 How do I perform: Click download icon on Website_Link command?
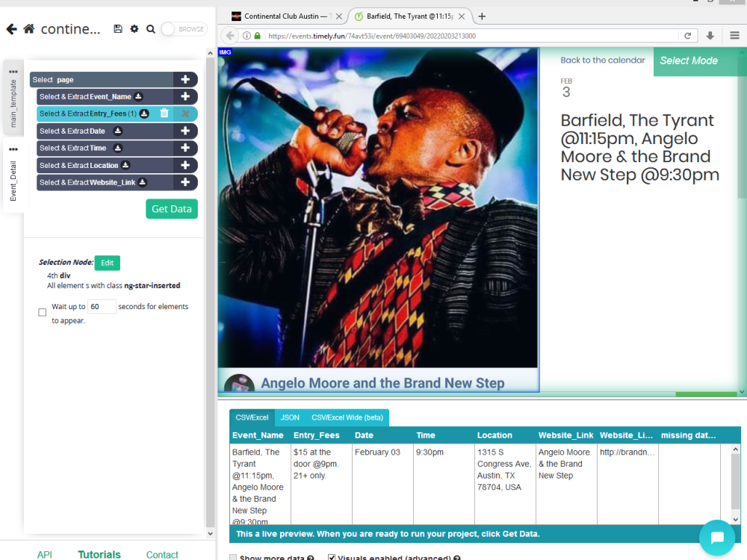point(143,182)
